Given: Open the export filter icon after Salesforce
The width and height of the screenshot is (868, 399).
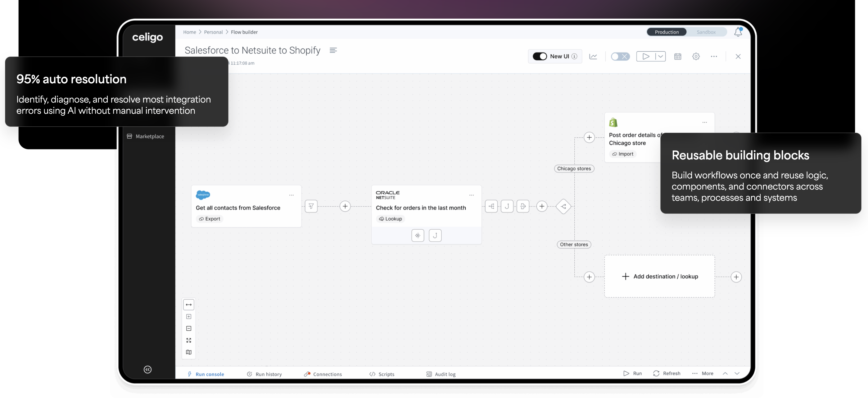Looking at the screenshot, I should (311, 206).
